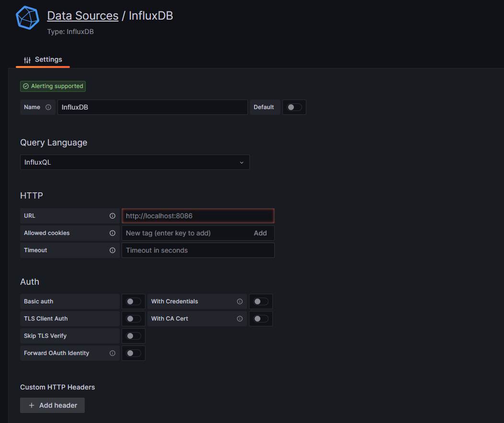
Task: Click the With Credentials info icon
Action: pyautogui.click(x=240, y=301)
